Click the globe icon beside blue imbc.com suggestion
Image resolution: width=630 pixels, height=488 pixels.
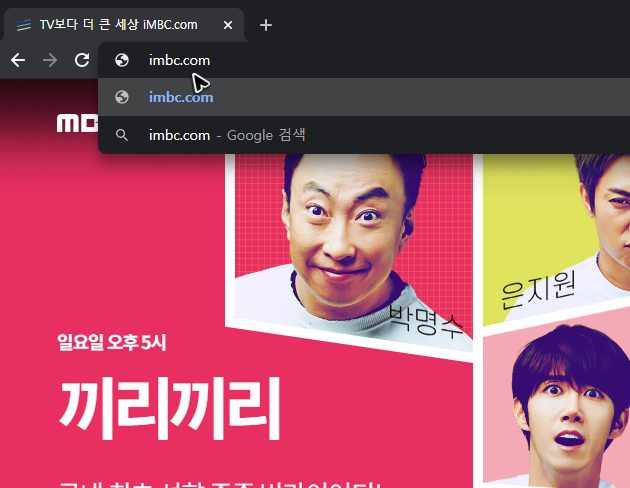122,97
